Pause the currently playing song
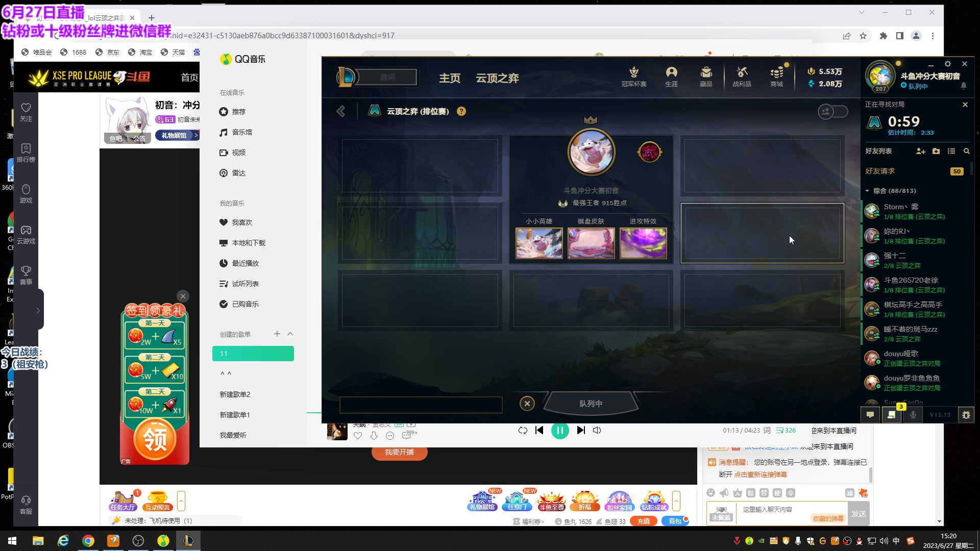 click(560, 431)
